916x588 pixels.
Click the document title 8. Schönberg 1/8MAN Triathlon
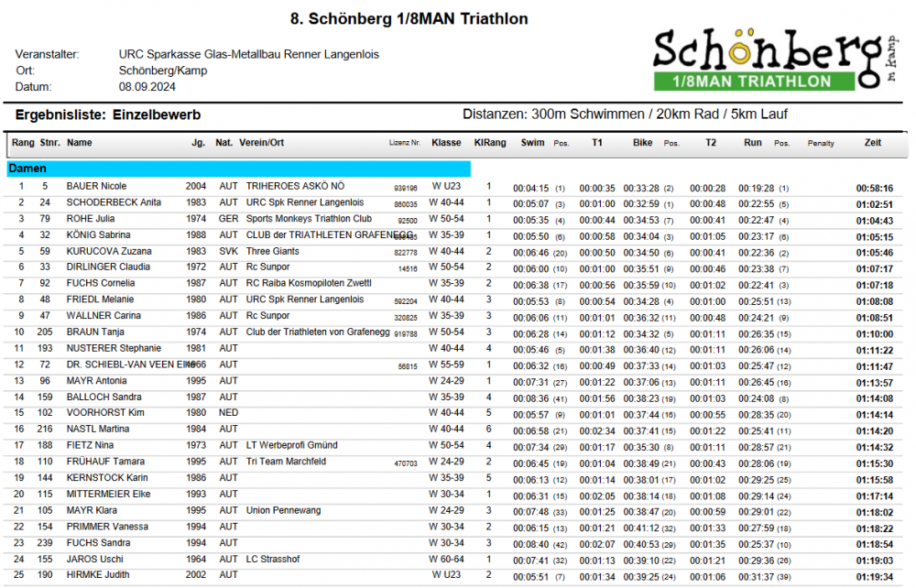409,19
